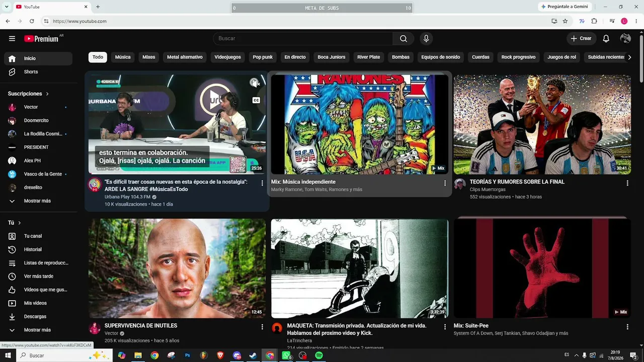Open the red hand Suite-Pee Mix thumbnail
The height and width of the screenshot is (362, 644).
[x=542, y=268]
